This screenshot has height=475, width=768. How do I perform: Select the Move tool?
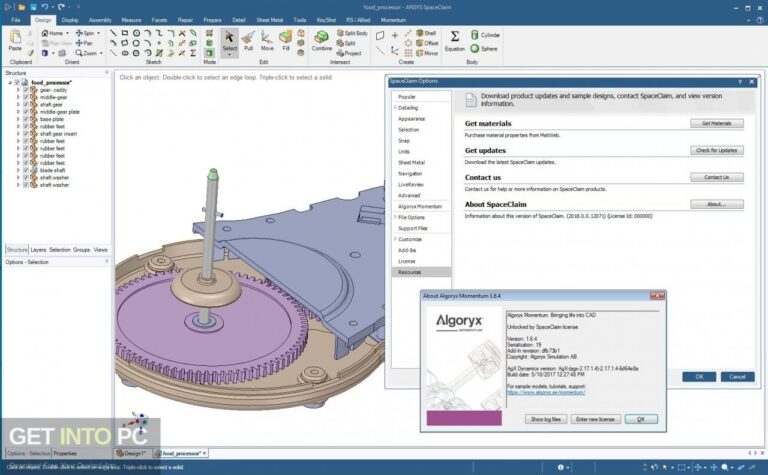coord(267,41)
